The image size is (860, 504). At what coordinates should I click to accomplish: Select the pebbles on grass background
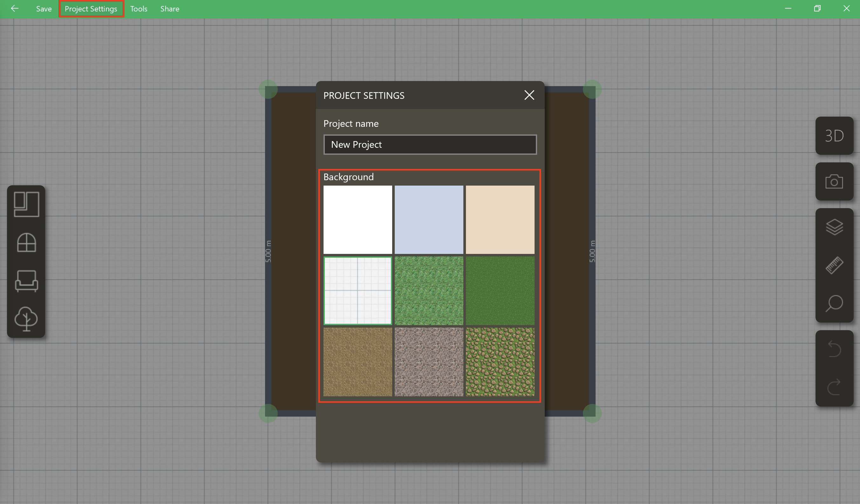click(x=500, y=362)
